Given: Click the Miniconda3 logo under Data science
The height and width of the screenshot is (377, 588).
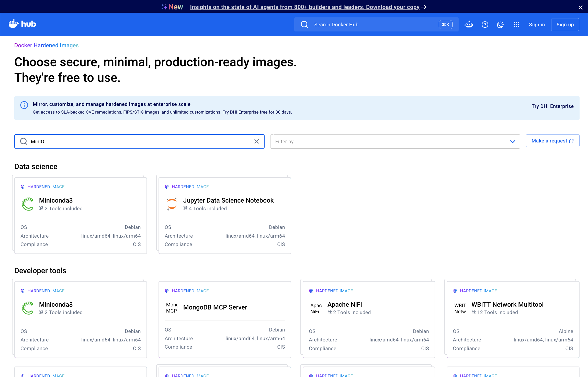Looking at the screenshot, I should [28, 204].
